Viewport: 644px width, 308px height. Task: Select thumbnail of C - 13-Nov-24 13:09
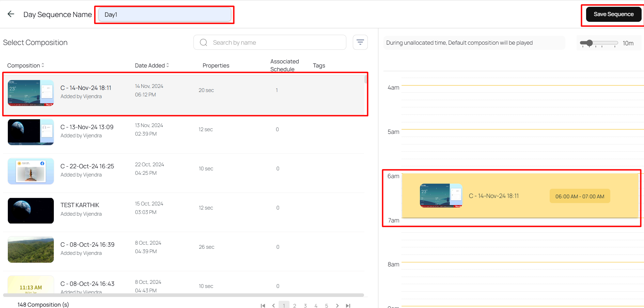pyautogui.click(x=31, y=132)
